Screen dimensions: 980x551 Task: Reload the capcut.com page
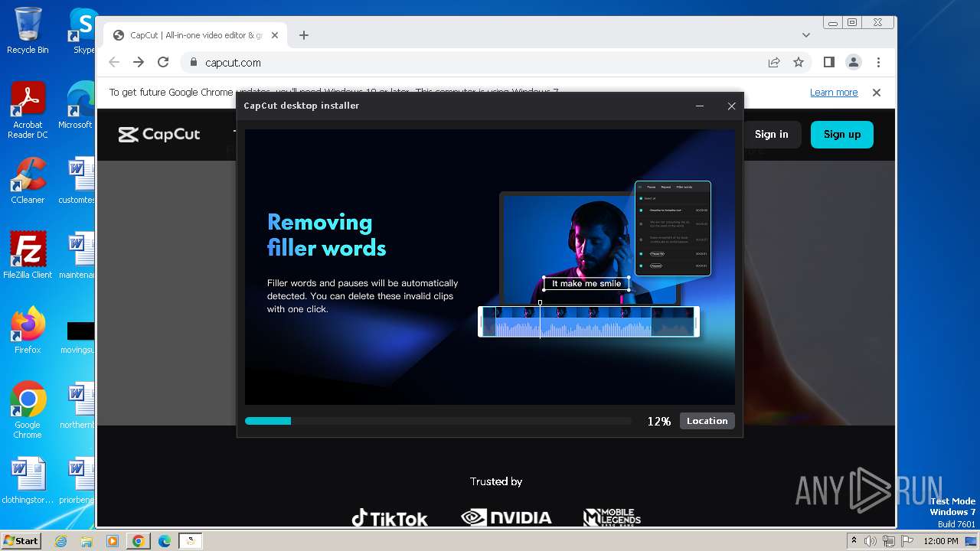[163, 63]
